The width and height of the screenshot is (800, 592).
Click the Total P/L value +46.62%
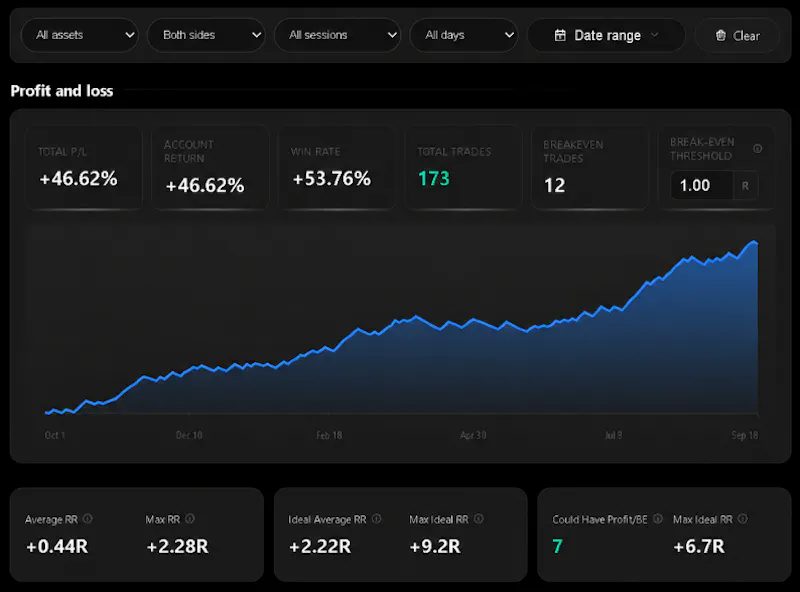pos(79,179)
